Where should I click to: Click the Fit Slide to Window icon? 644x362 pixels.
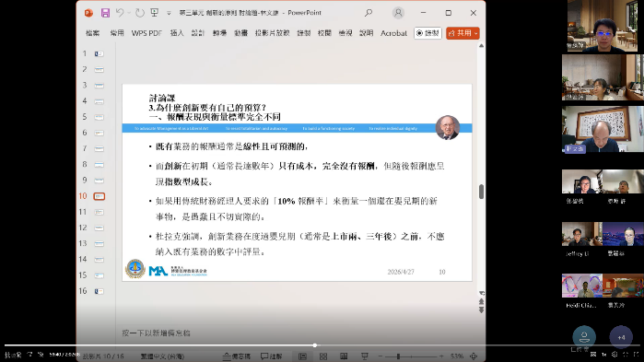[474, 356]
